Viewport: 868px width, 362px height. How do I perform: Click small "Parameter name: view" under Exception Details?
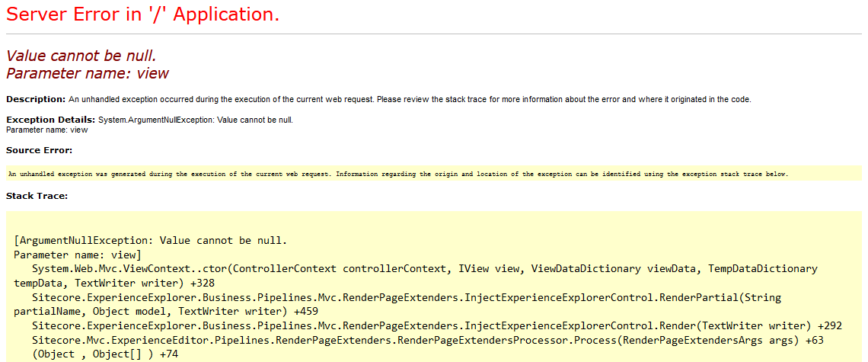tap(46, 130)
